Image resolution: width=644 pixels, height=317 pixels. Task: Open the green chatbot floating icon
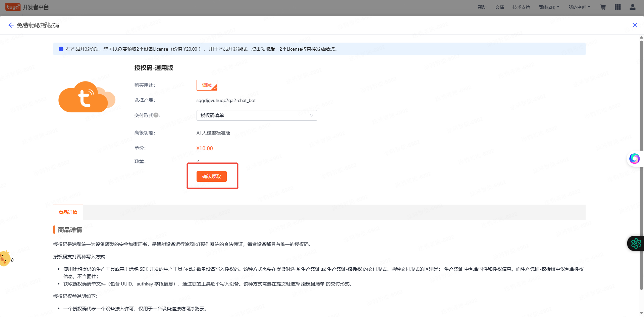(636, 243)
